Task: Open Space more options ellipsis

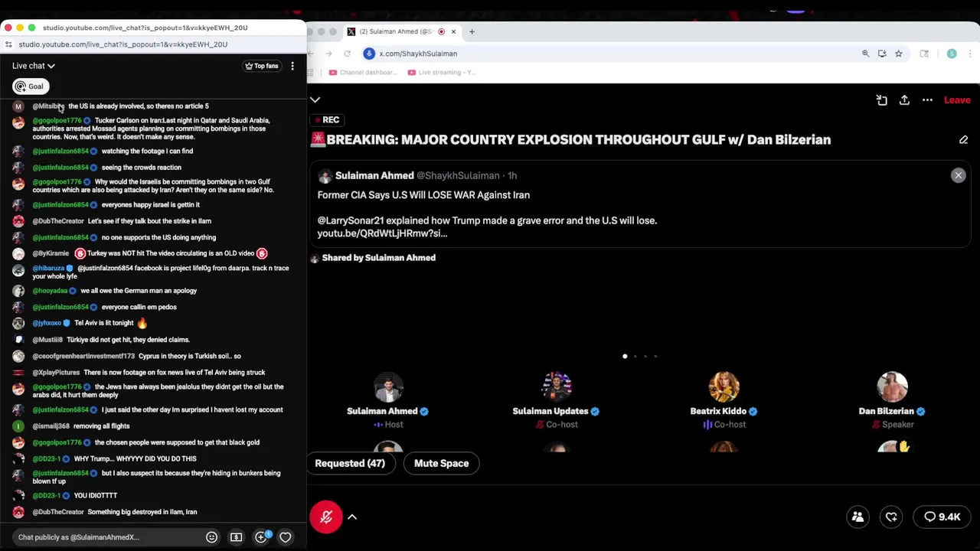Action: [x=927, y=100]
